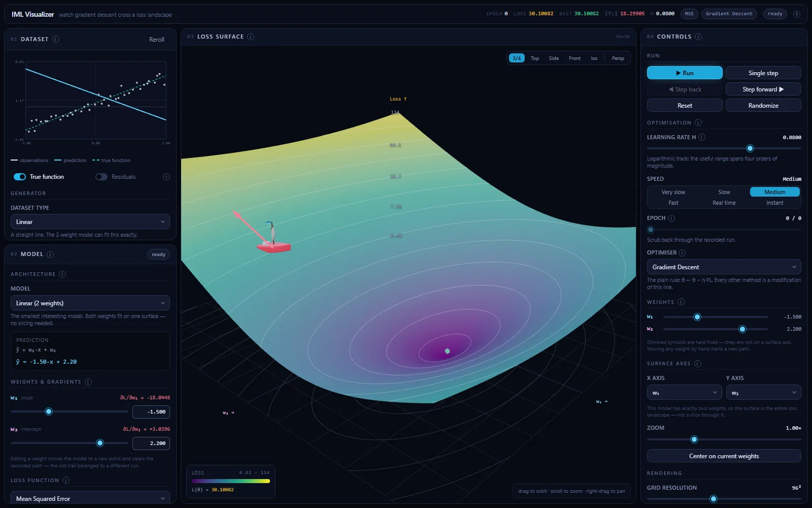Adjust Zoom slider
The height and width of the screenshot is (508, 812).
click(x=724, y=439)
